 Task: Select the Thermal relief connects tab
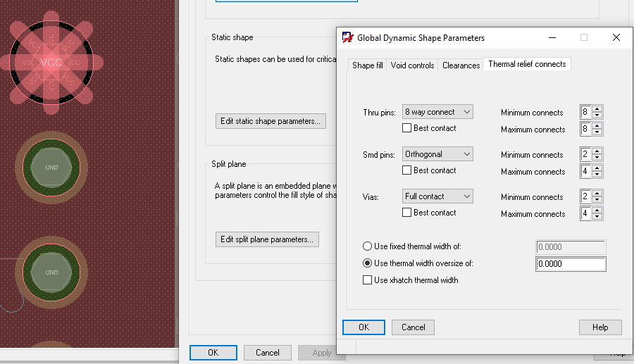coord(527,64)
